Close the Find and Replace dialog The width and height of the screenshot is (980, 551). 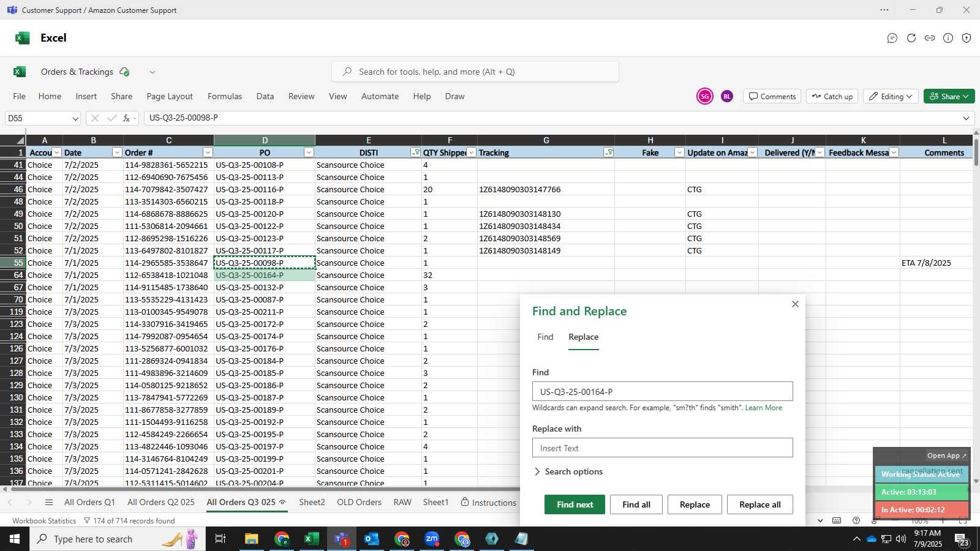pos(795,304)
